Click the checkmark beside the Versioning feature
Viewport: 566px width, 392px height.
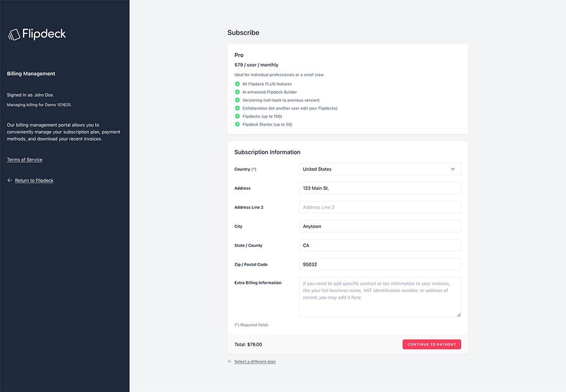tap(236, 100)
